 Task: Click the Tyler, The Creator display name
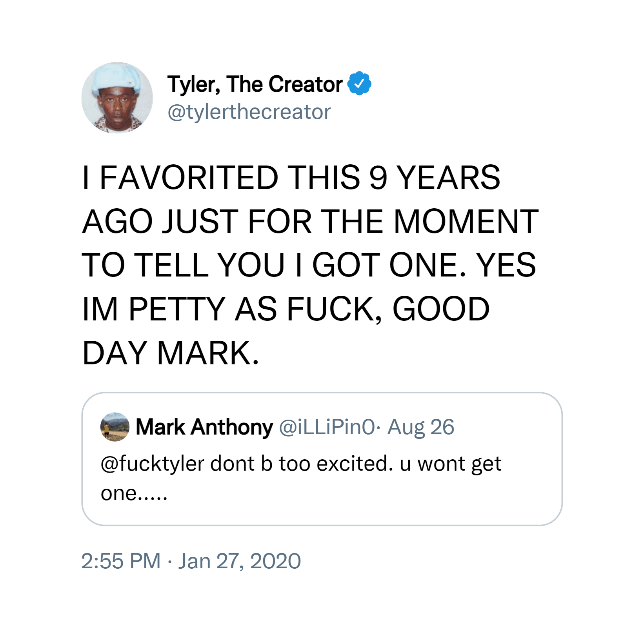click(255, 84)
